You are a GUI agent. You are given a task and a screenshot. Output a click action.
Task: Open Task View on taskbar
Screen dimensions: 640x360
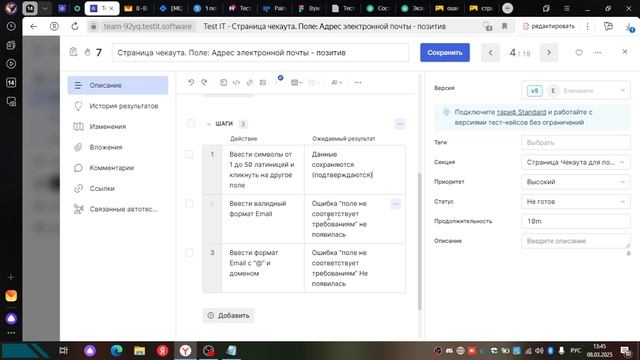[63, 351]
